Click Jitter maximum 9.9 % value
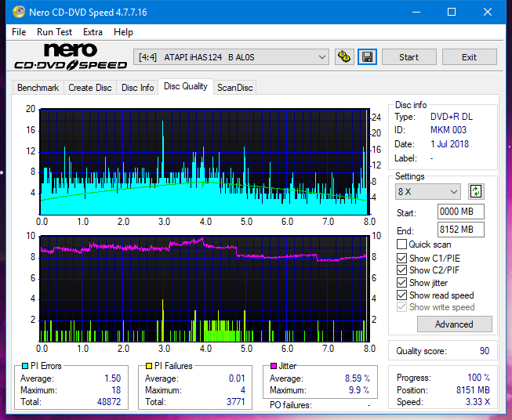This screenshot has height=420, width=512. click(x=359, y=390)
